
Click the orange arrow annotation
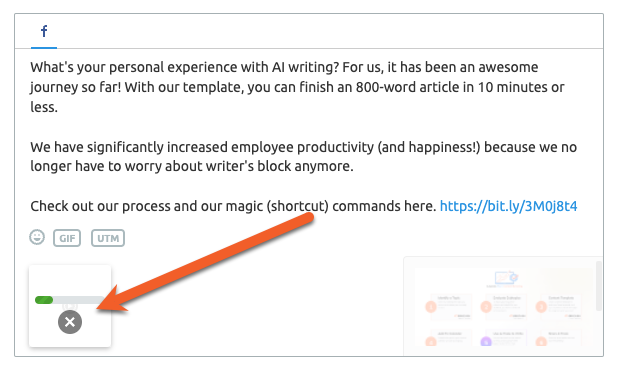205,263
